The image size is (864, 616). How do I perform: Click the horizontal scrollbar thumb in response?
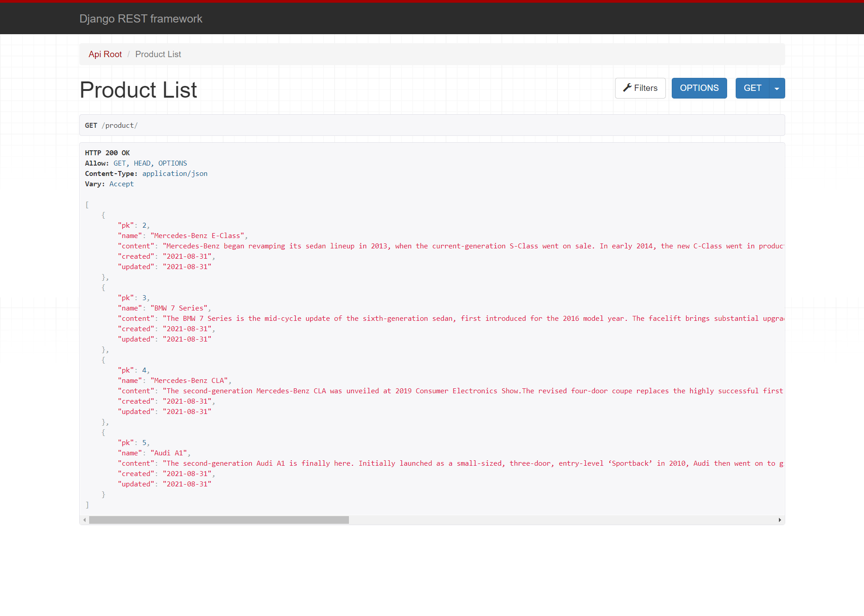219,520
